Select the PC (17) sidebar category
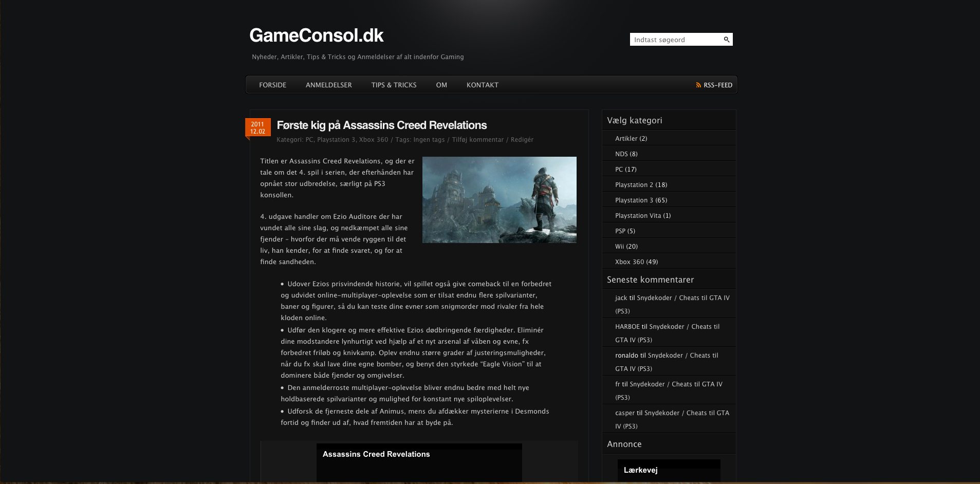Image resolution: width=980 pixels, height=484 pixels. (626, 169)
